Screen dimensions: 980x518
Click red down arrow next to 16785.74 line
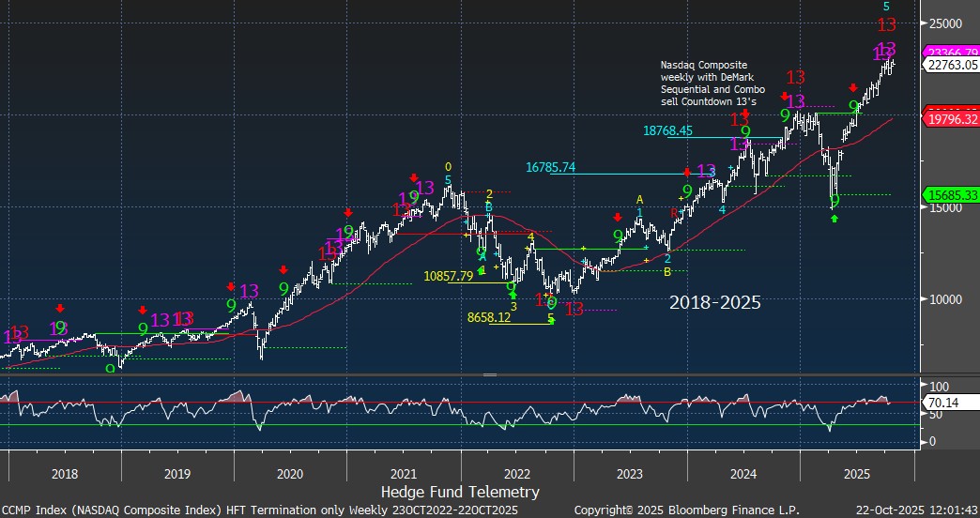pos(688,172)
